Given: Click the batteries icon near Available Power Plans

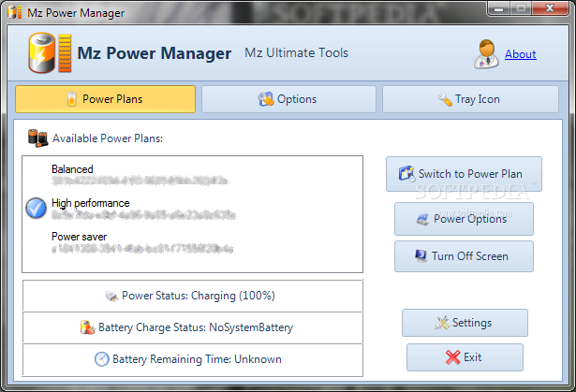Looking at the screenshot, I should point(37,138).
